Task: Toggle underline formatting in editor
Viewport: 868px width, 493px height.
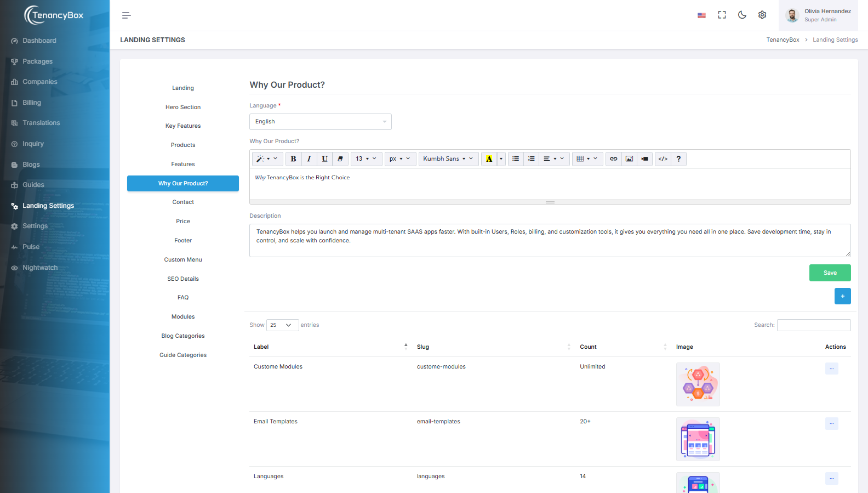Action: tap(324, 159)
